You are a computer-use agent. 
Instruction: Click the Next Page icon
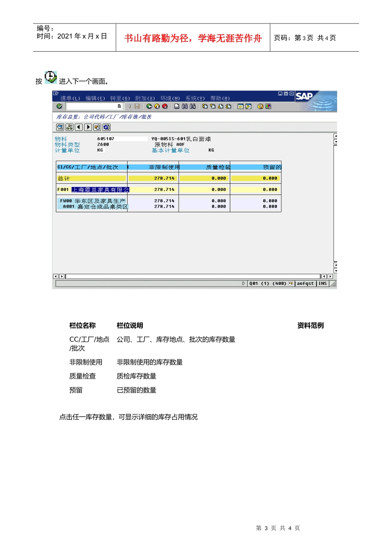pyautogui.click(x=221, y=107)
